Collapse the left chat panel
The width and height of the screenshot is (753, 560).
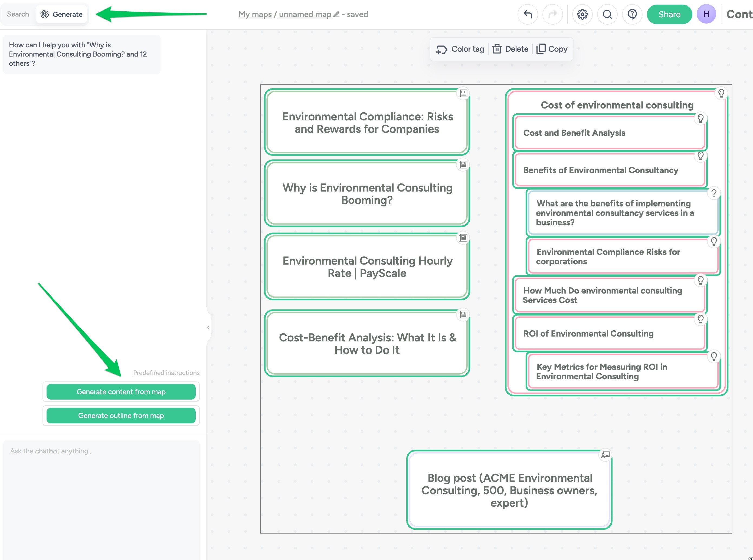pyautogui.click(x=208, y=327)
